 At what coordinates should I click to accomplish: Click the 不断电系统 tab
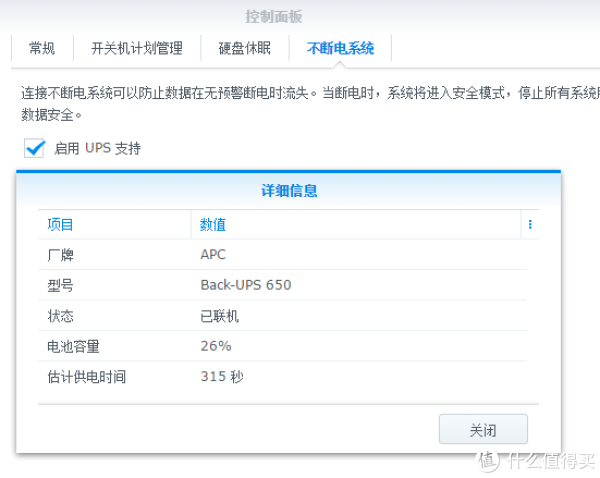340,48
